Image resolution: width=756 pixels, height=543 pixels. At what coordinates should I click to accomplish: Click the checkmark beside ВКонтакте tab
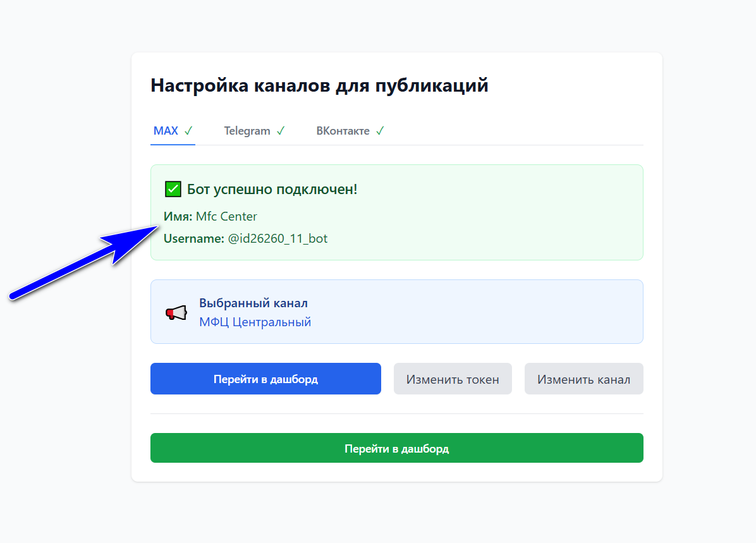tap(380, 130)
